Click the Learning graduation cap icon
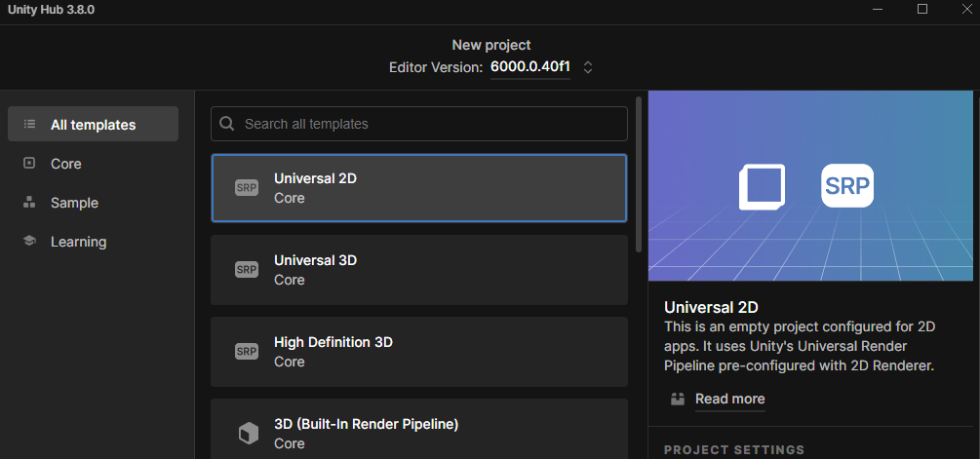The height and width of the screenshot is (459, 980). click(29, 241)
